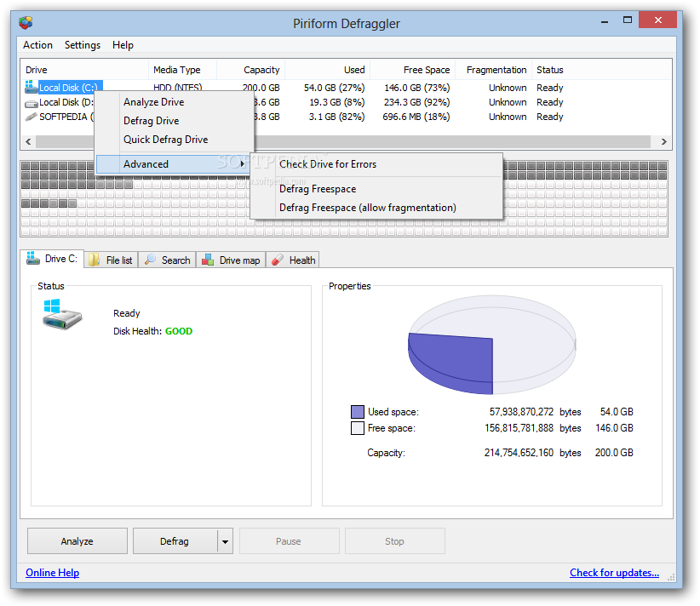
Task: Click the Analyze button
Action: click(77, 541)
